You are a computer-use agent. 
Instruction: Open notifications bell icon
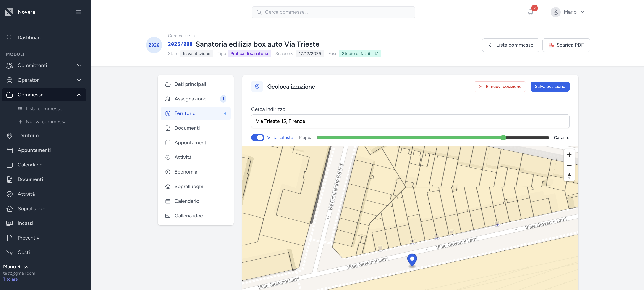[531, 12]
